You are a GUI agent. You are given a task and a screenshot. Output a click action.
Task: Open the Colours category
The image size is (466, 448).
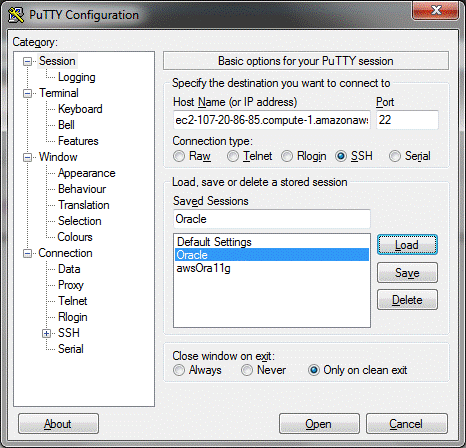75,237
